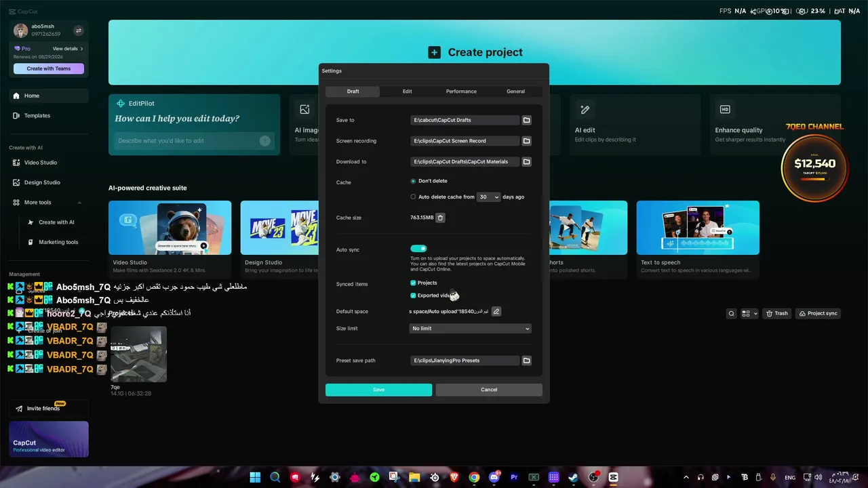Screen dimensions: 868x488
Task: Open Discord from the taskbar
Action: 494,477
